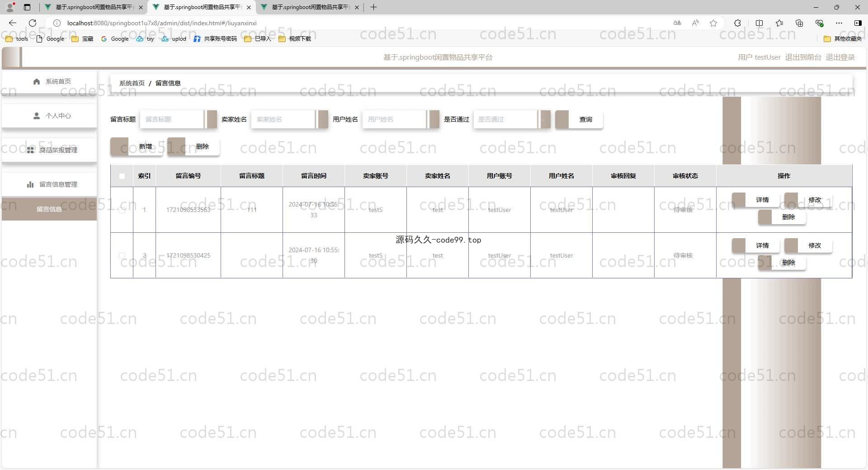Toggle the browser sidebar icon
868x470 pixels.
tap(858, 23)
